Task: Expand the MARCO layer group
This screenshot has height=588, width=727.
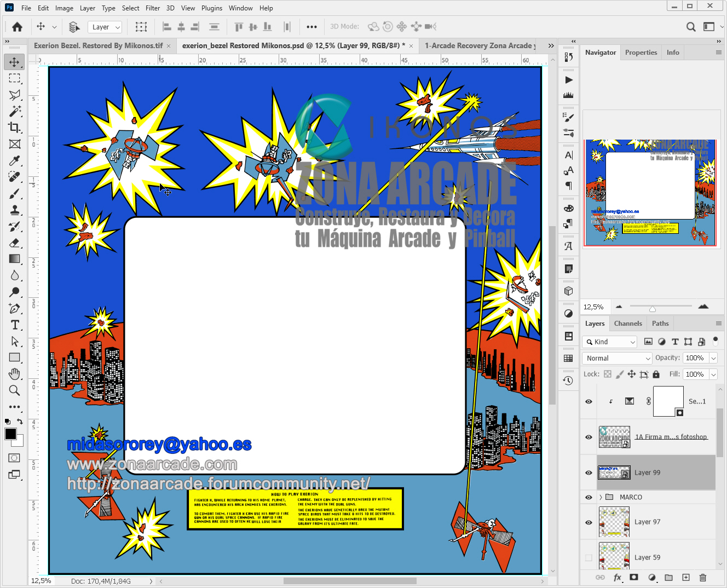Action: point(601,497)
